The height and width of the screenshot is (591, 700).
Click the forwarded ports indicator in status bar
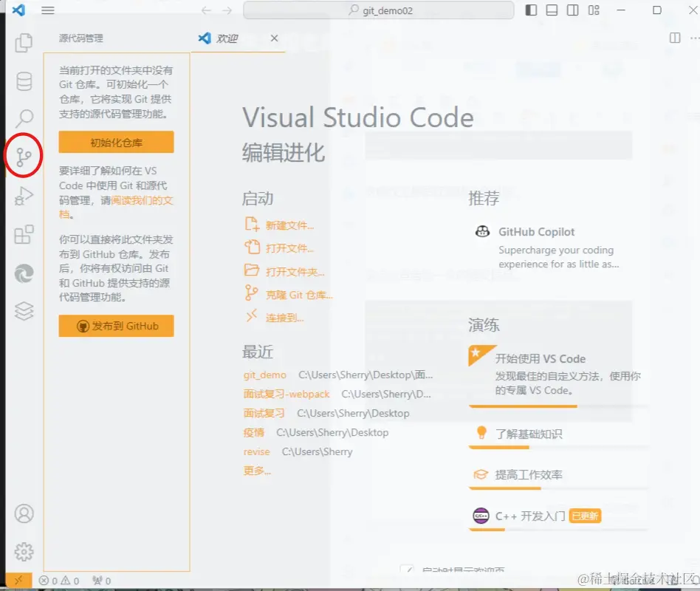pyautogui.click(x=101, y=581)
